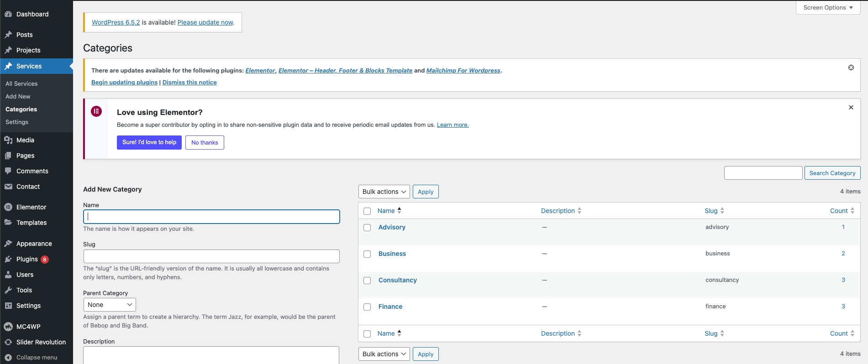This screenshot has width=868, height=364.
Task: Open All Services in the submenu
Action: pos(21,83)
